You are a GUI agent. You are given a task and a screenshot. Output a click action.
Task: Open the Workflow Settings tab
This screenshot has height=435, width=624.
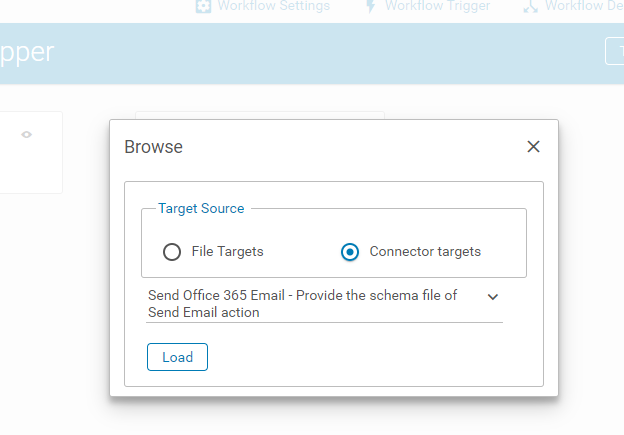pyautogui.click(x=263, y=6)
